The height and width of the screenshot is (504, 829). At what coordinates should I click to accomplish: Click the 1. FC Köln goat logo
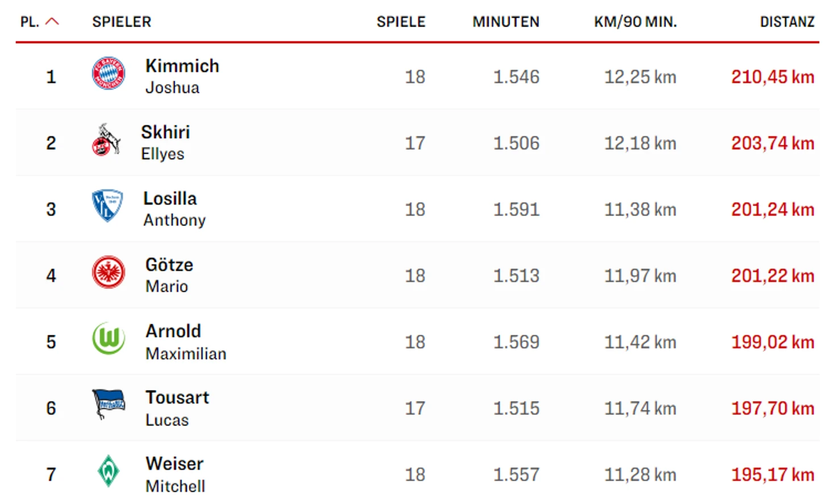(106, 140)
